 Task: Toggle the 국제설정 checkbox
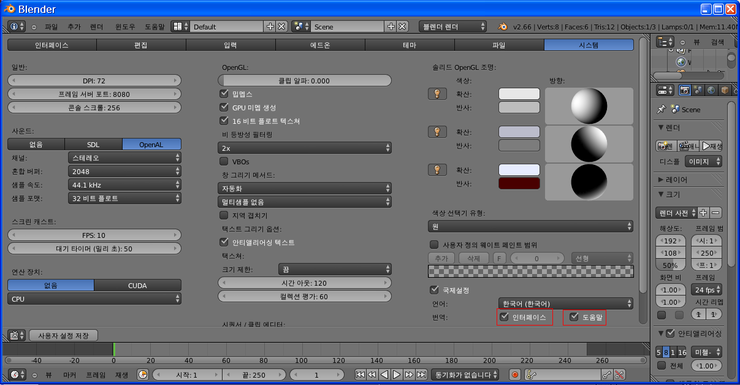434,289
